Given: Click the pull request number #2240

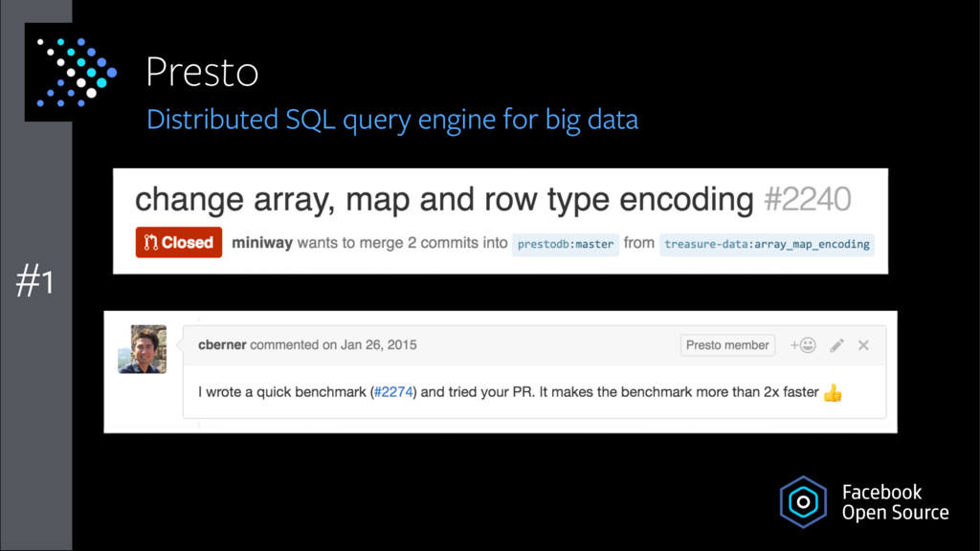Looking at the screenshot, I should click(x=808, y=199).
